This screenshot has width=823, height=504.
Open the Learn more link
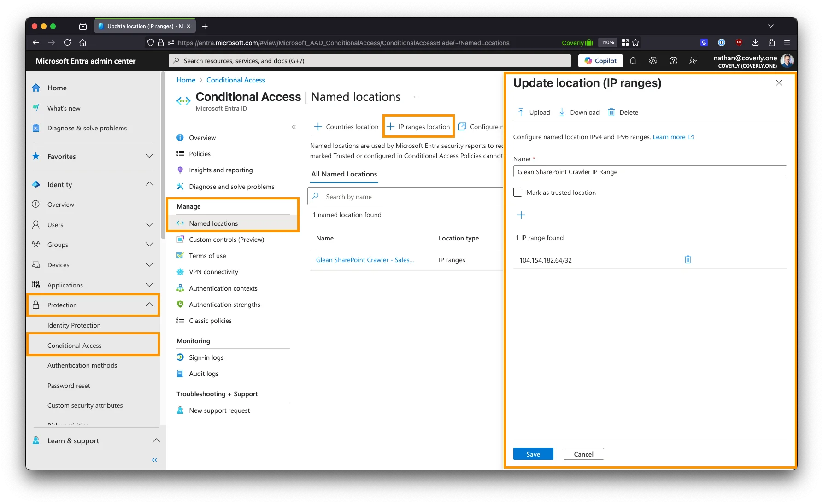coord(669,137)
